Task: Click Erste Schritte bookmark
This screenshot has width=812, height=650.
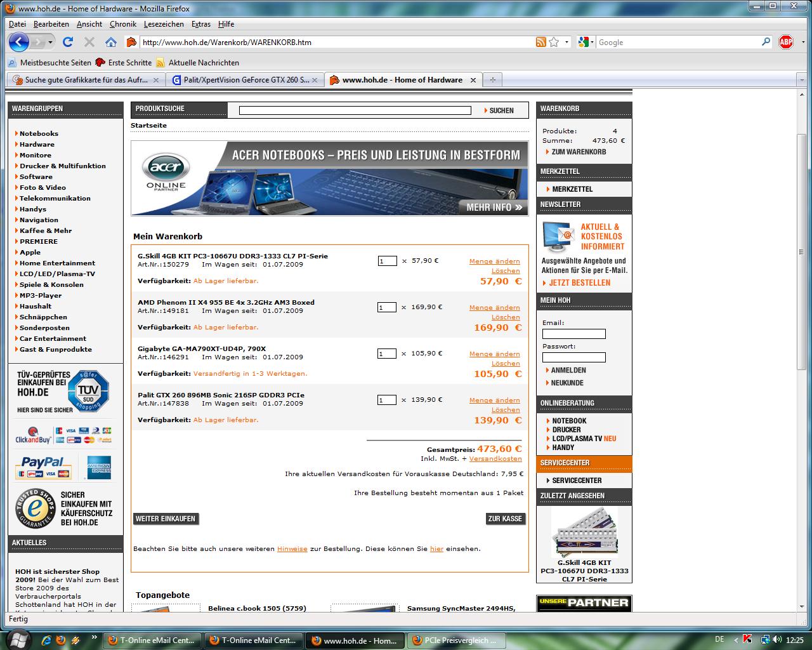Action: (x=123, y=62)
